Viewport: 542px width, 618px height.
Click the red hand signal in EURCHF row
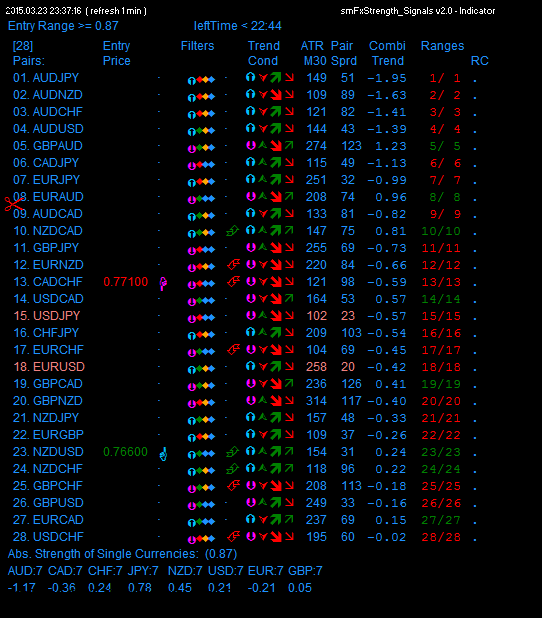[x=234, y=349]
